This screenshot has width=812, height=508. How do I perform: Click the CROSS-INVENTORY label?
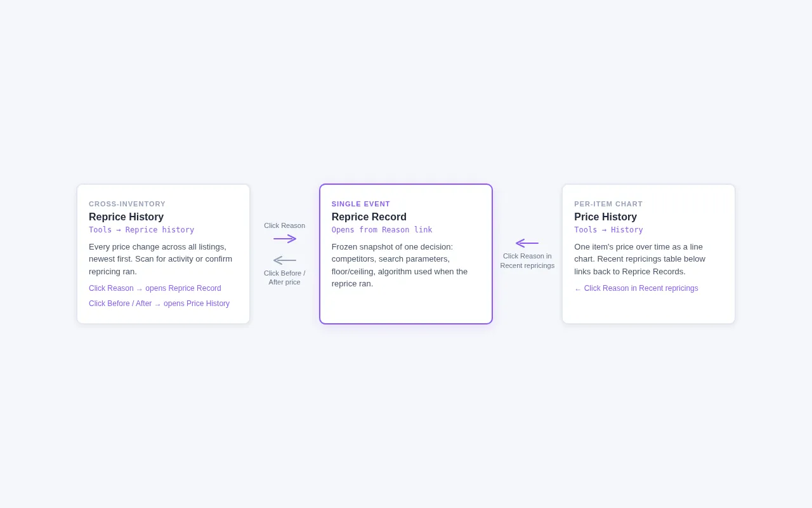(127, 204)
